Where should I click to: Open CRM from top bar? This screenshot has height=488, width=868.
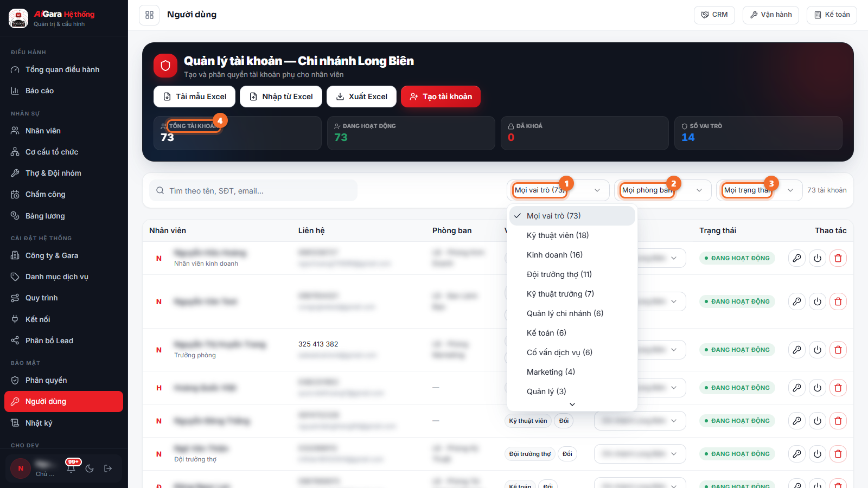click(x=714, y=15)
